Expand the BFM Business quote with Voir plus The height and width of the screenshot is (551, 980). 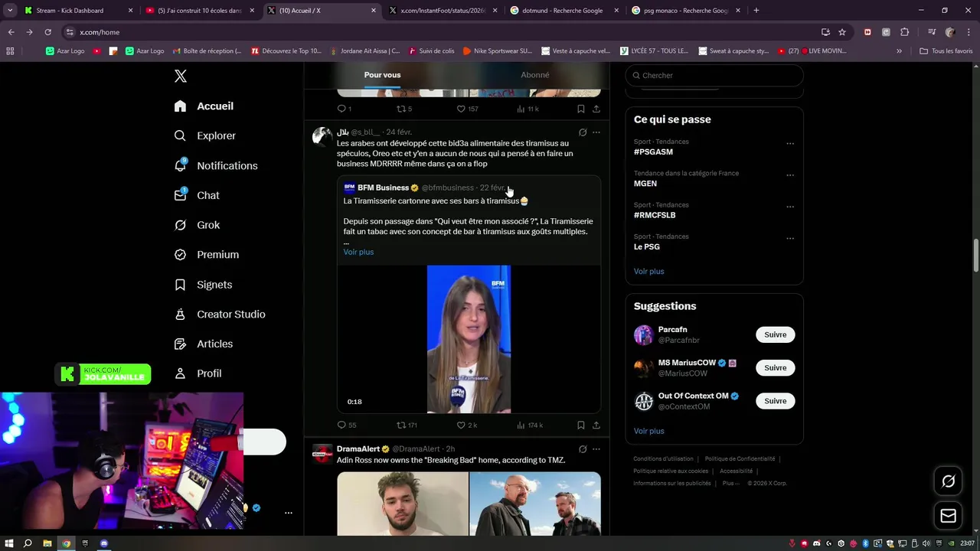click(x=358, y=252)
